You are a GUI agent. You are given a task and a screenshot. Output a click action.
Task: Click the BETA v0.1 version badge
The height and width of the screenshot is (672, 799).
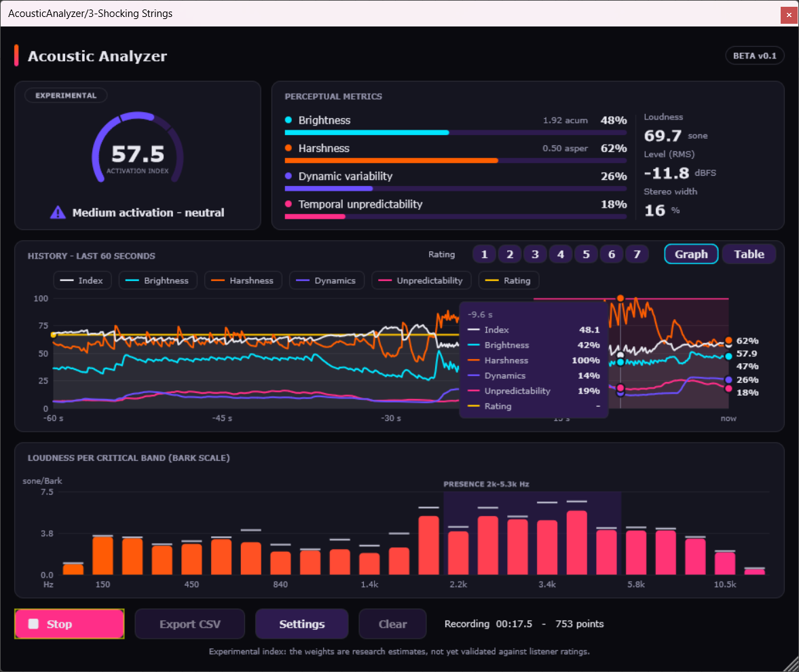[x=755, y=56]
